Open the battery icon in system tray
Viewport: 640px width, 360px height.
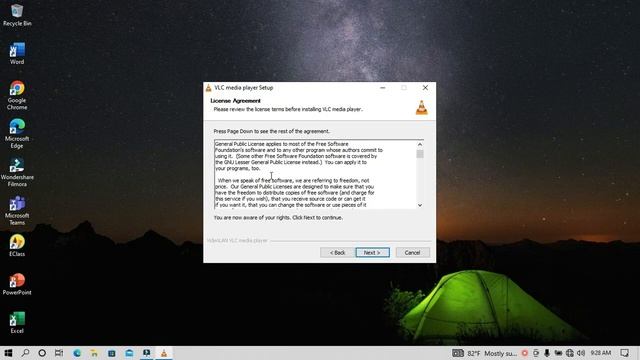tap(558, 353)
